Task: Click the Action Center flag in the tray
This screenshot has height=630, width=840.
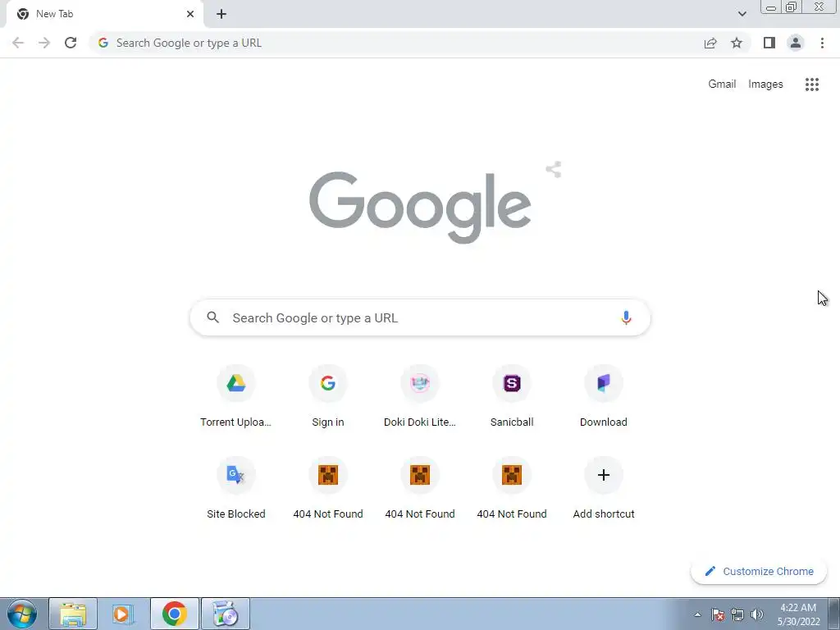Action: [718, 614]
